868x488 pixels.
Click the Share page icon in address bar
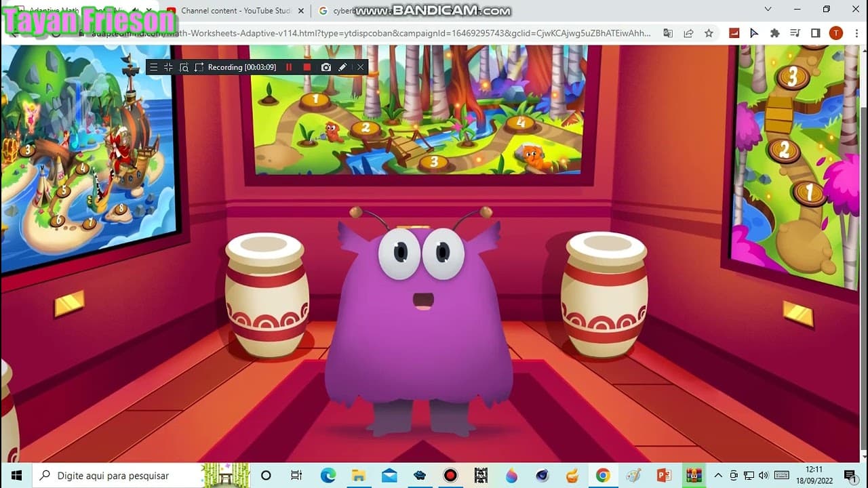(x=688, y=33)
